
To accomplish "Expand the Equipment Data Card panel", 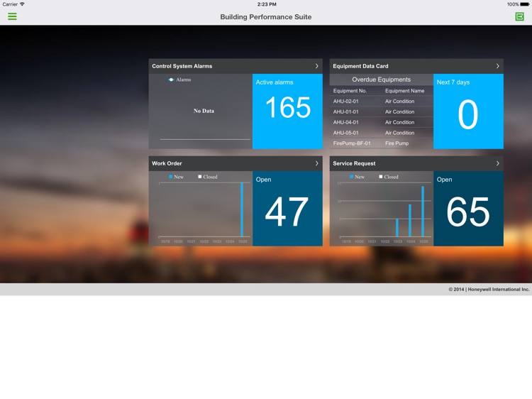I will point(497,66).
